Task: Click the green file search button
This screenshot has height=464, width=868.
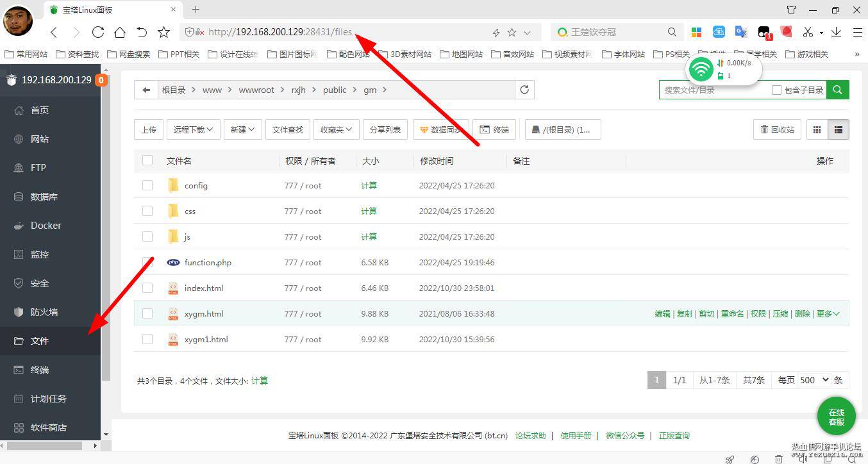Action: pos(838,90)
